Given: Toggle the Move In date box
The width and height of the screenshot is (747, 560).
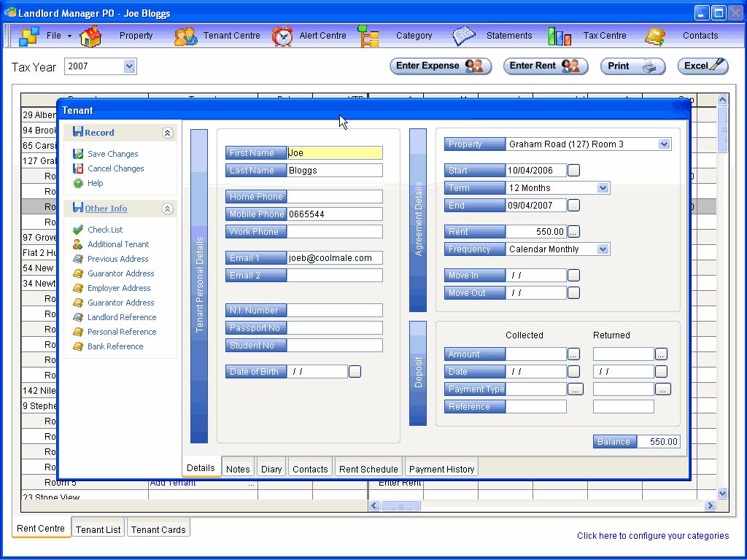Looking at the screenshot, I should click(x=573, y=276).
